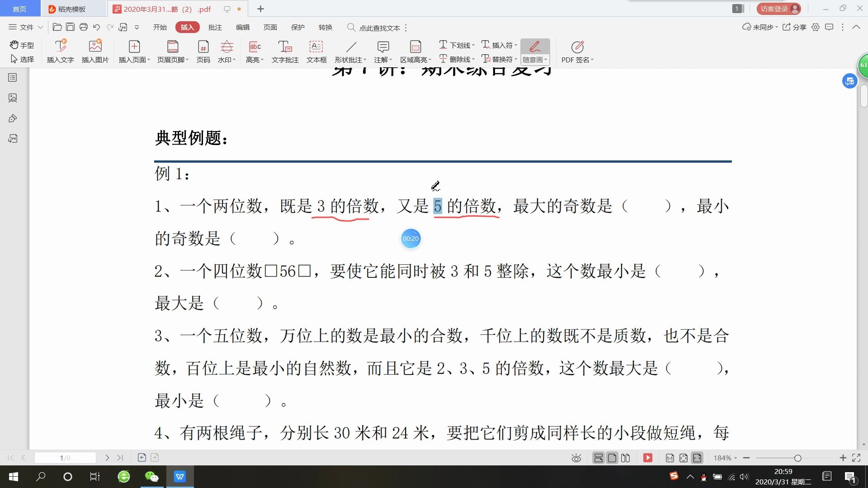Viewport: 868px width, 488px height.
Task: Open the 随意画 freehand drawing dropdown
Action: tap(546, 59)
